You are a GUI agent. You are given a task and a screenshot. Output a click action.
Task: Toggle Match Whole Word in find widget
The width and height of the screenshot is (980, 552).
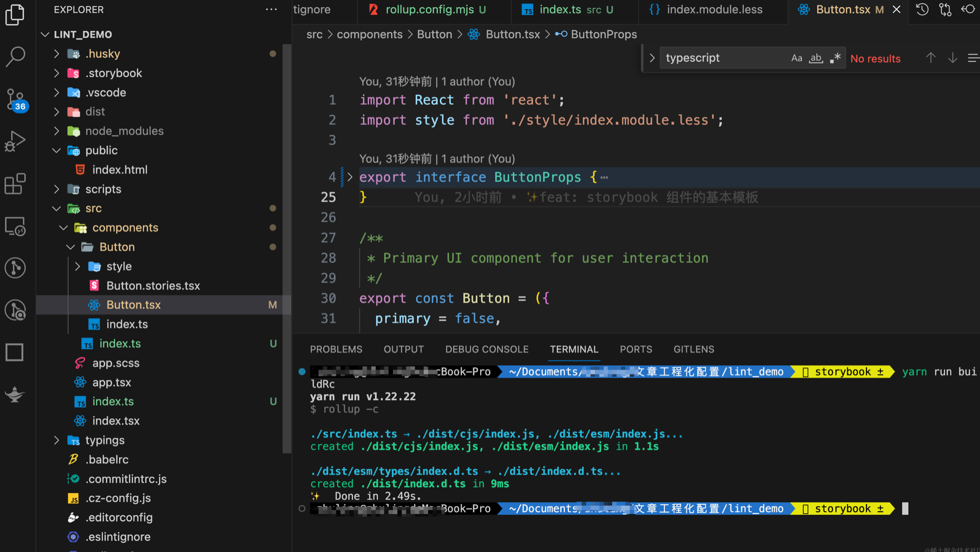[816, 58]
